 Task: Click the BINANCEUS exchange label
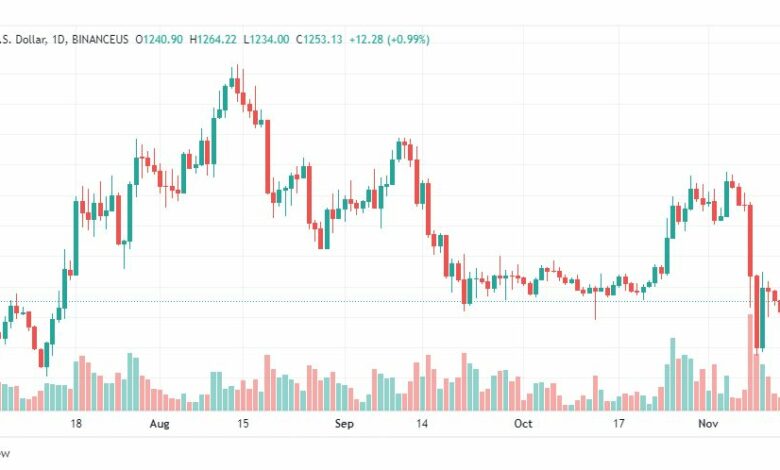click(100, 39)
